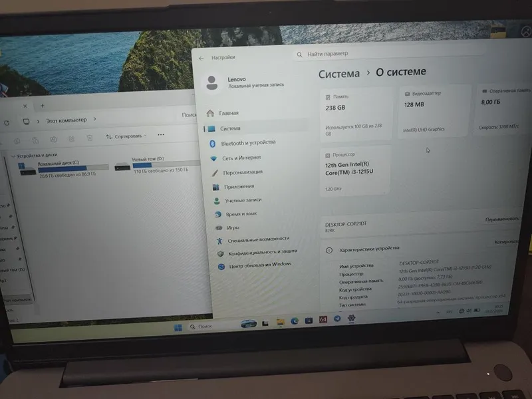The height and width of the screenshot is (399, 532).
Task: Click the brush icon beside Персонализация
Action: point(215,173)
